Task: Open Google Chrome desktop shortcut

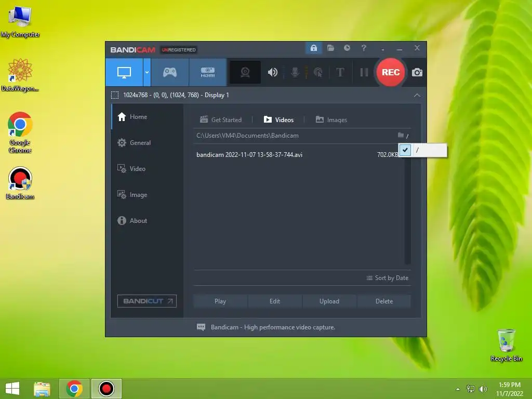Action: coord(20,132)
